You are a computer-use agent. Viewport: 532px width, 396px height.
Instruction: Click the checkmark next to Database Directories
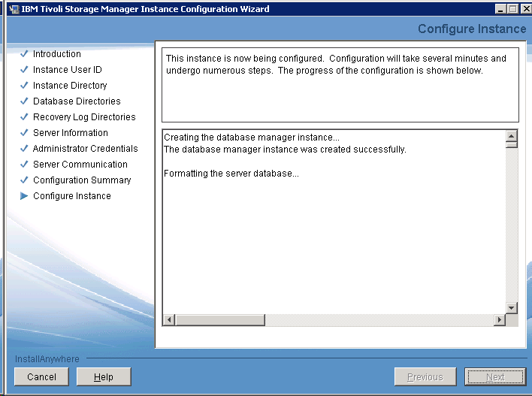click(x=24, y=101)
